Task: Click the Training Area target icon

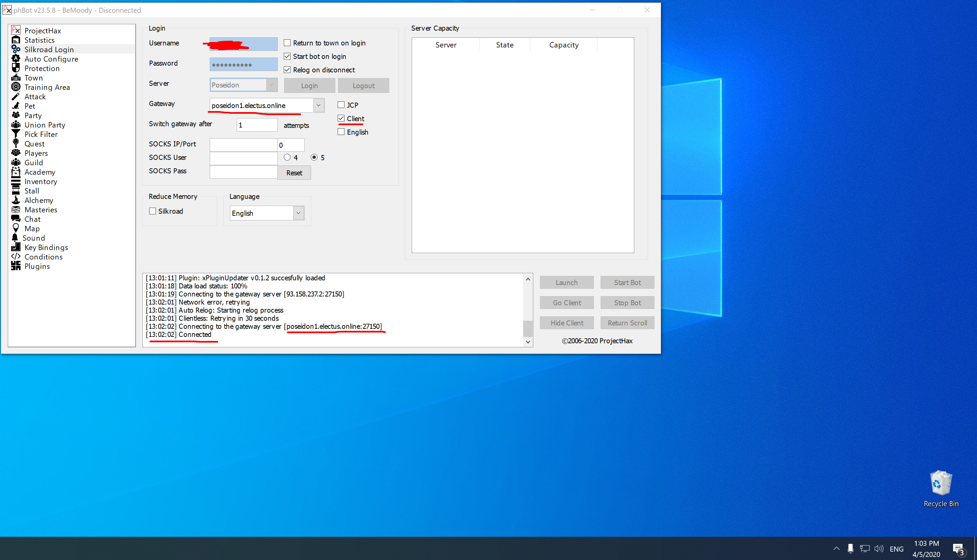Action: [x=16, y=87]
